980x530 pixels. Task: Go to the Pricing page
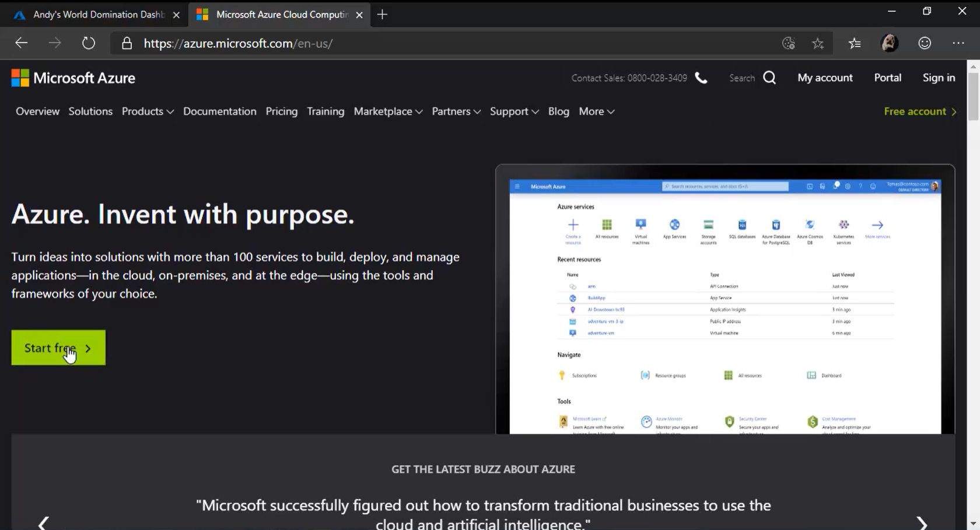click(x=282, y=111)
